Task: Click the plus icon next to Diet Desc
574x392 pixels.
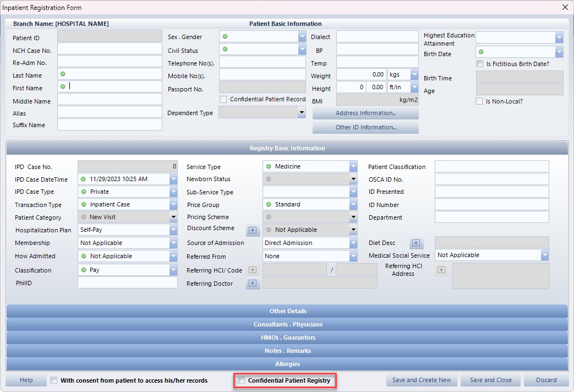Action: pyautogui.click(x=416, y=243)
